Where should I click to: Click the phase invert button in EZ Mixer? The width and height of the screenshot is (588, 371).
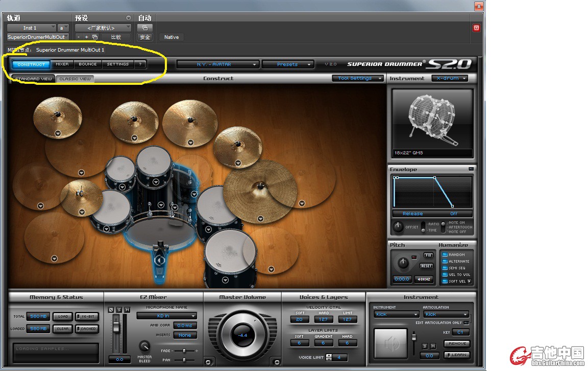111,310
